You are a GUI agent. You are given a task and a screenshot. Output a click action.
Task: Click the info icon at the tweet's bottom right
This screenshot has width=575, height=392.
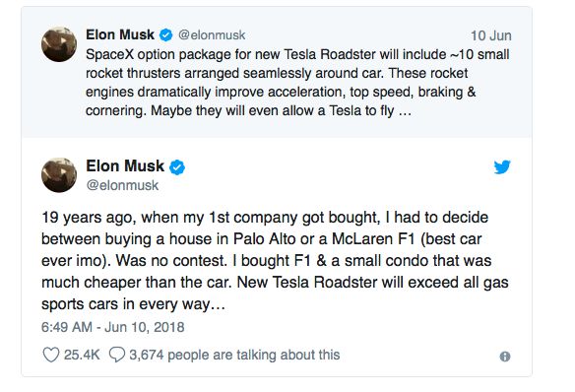point(505,357)
